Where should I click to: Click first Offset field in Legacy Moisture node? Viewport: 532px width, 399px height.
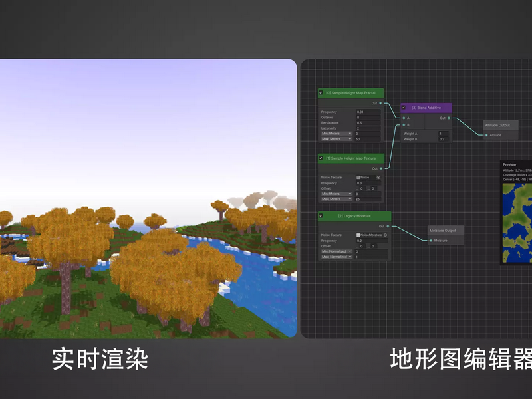pos(363,246)
